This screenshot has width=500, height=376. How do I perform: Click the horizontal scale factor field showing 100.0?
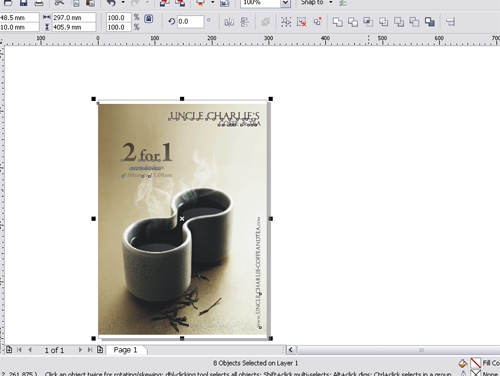(x=119, y=17)
